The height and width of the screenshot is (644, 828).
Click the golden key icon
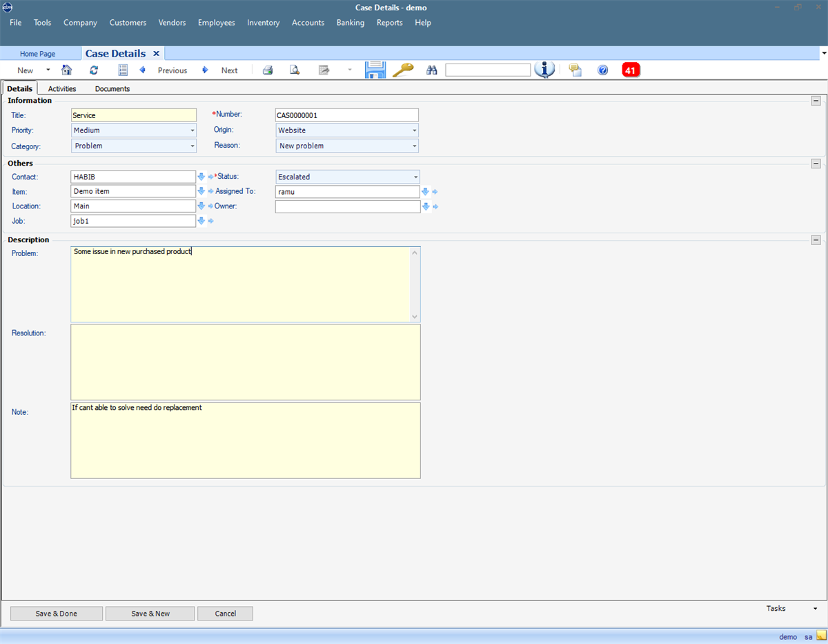[403, 70]
